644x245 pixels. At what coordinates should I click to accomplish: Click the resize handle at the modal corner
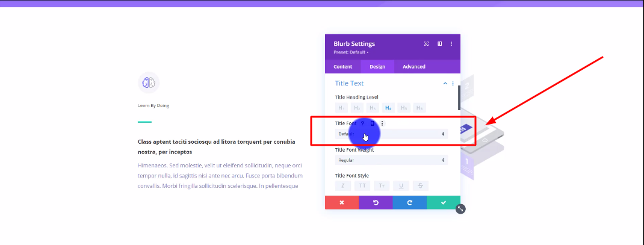pyautogui.click(x=460, y=209)
